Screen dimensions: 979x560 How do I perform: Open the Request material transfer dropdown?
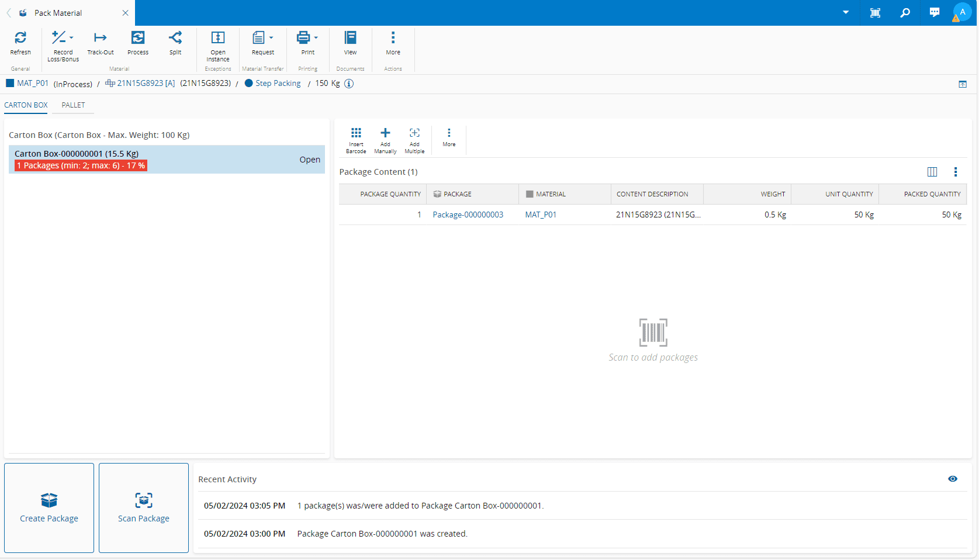click(271, 37)
